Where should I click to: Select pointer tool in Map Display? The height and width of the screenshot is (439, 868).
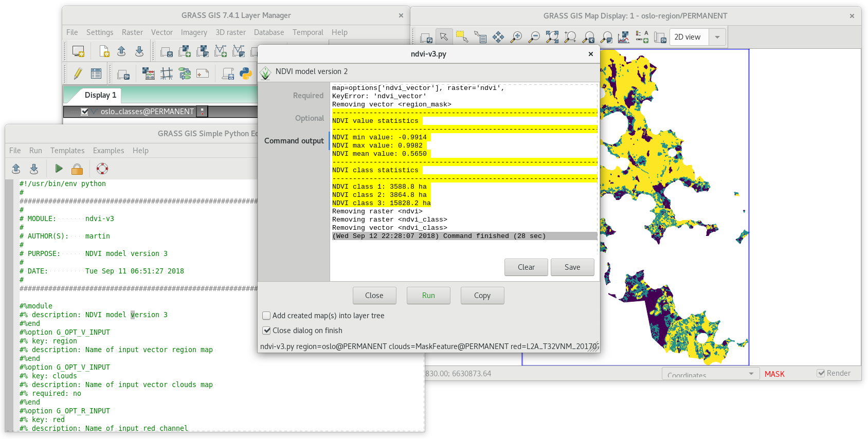pyautogui.click(x=444, y=36)
